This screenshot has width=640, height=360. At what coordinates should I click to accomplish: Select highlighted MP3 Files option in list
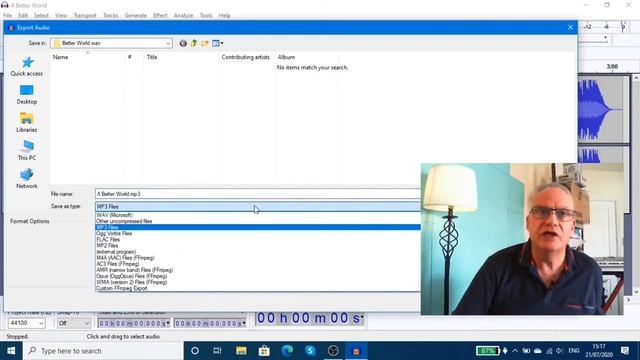(x=258, y=227)
